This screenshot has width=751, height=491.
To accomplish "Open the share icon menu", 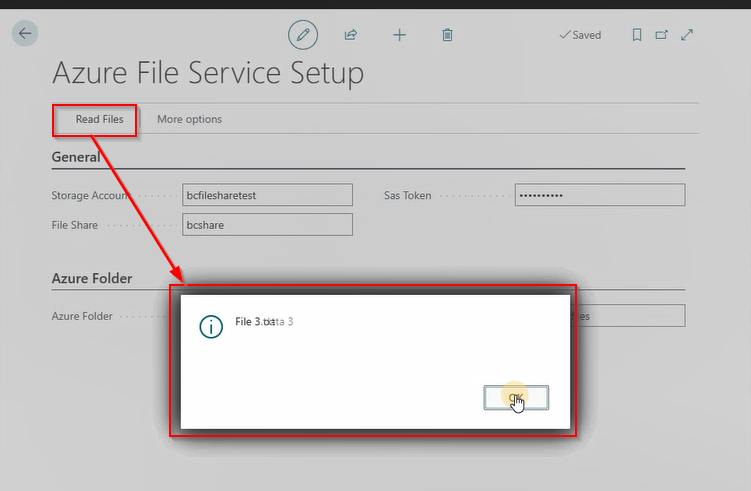I will (x=351, y=34).
